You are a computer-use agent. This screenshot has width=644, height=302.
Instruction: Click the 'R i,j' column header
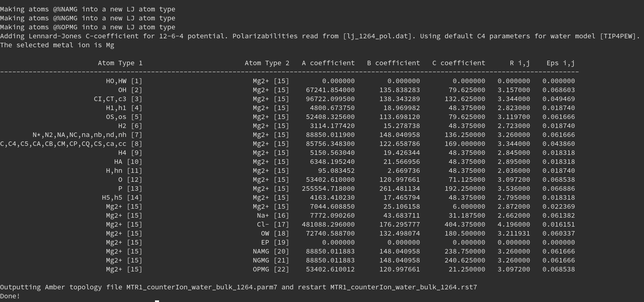(520, 63)
